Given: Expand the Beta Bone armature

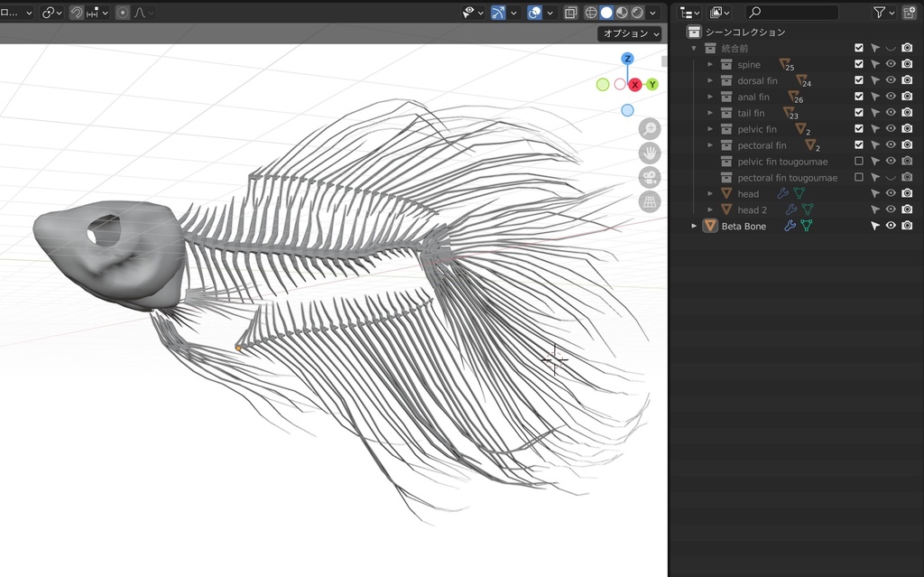Looking at the screenshot, I should (x=693, y=225).
